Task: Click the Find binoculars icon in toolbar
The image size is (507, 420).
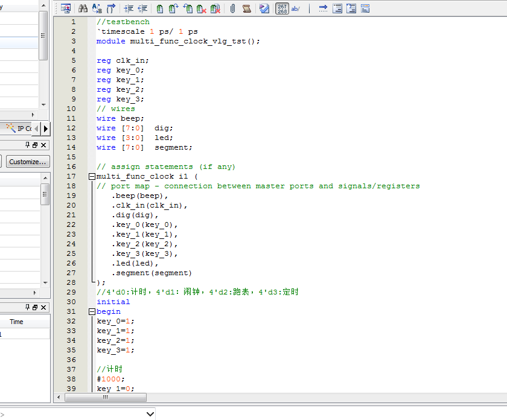Action: click(83, 8)
